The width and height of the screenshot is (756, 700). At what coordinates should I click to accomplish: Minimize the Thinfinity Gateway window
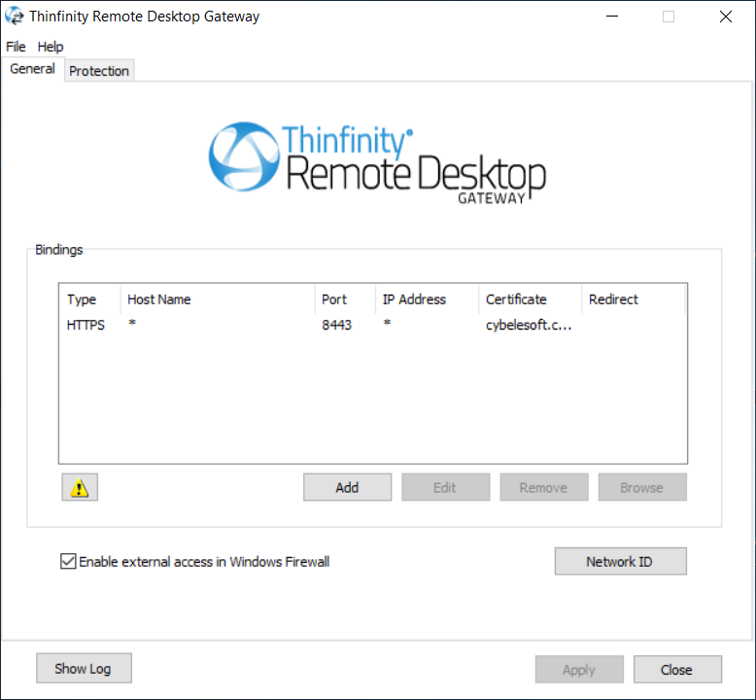click(x=612, y=17)
